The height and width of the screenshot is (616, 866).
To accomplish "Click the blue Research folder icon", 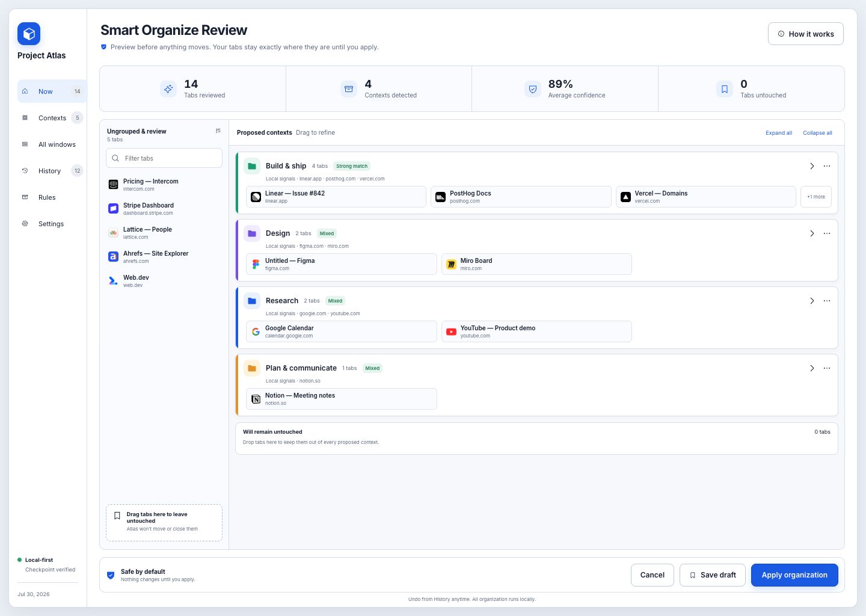I will click(x=252, y=301).
